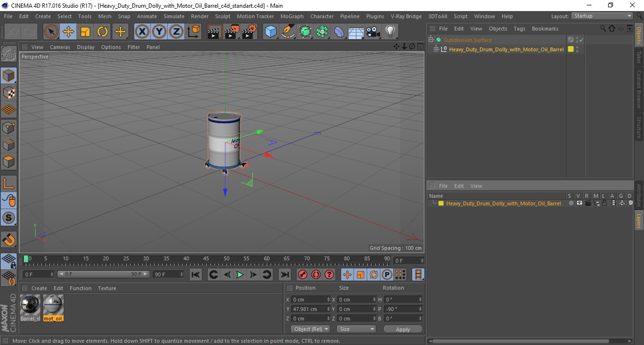
Task: Select Polygons mode in left sidebar
Action: [9, 162]
